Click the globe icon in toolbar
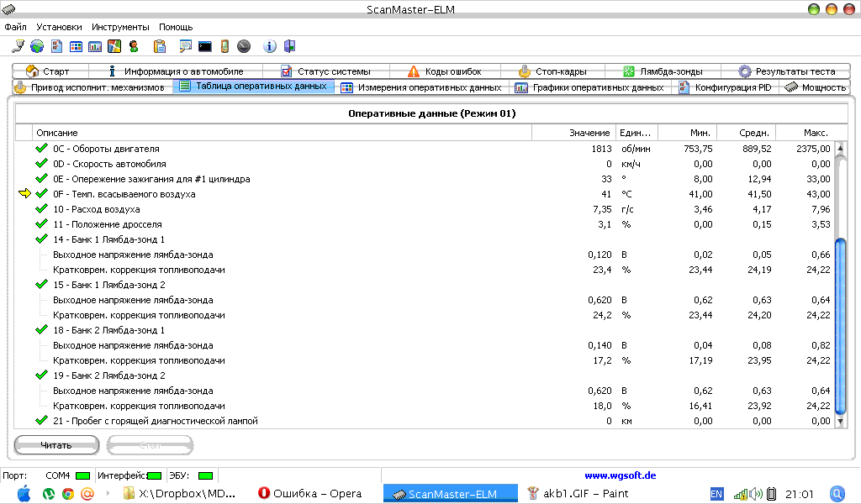This screenshot has width=861, height=504. 37,46
